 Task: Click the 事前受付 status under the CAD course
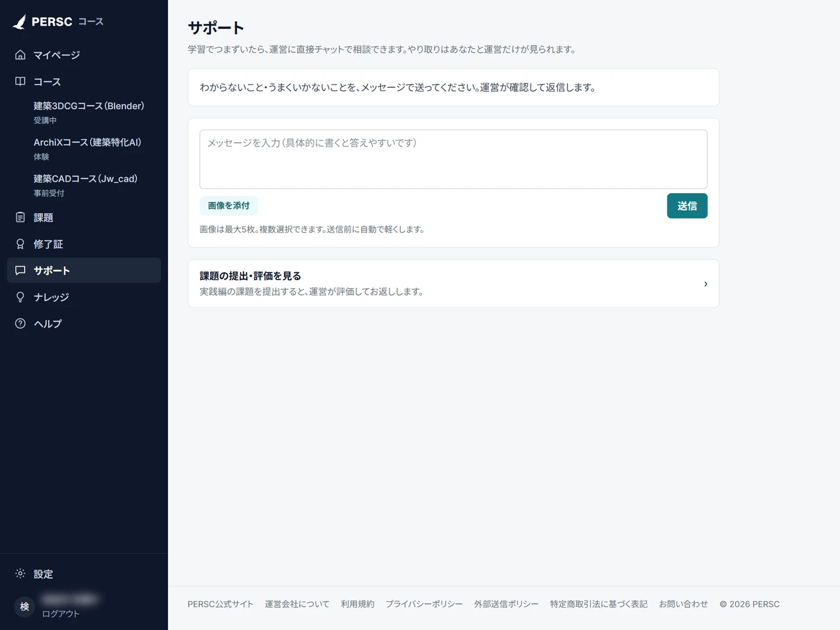[49, 193]
